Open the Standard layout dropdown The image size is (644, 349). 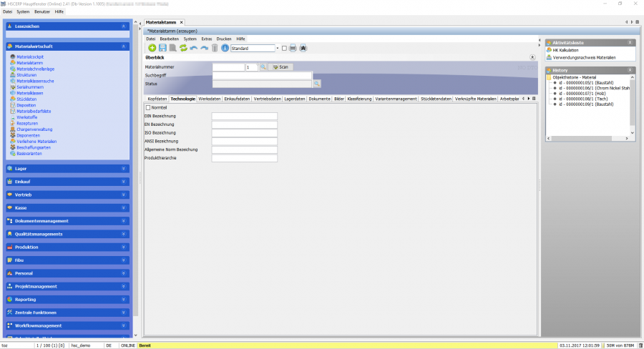tap(277, 48)
